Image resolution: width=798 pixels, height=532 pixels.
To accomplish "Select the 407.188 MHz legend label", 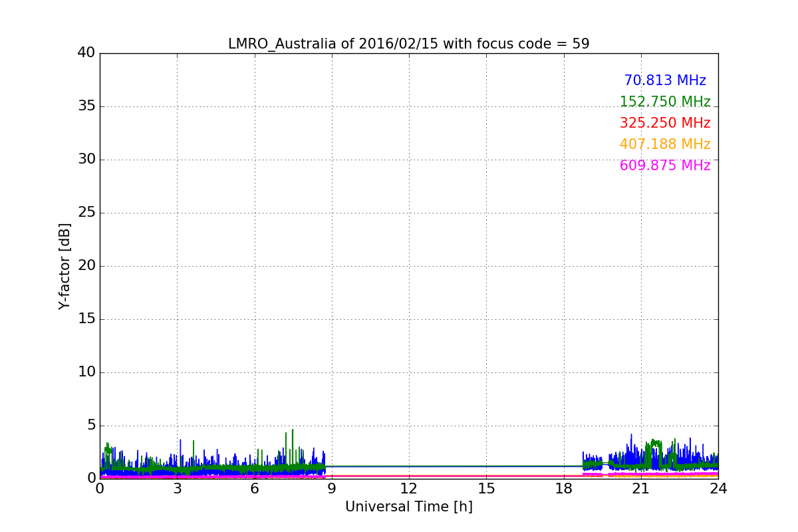I will point(665,144).
